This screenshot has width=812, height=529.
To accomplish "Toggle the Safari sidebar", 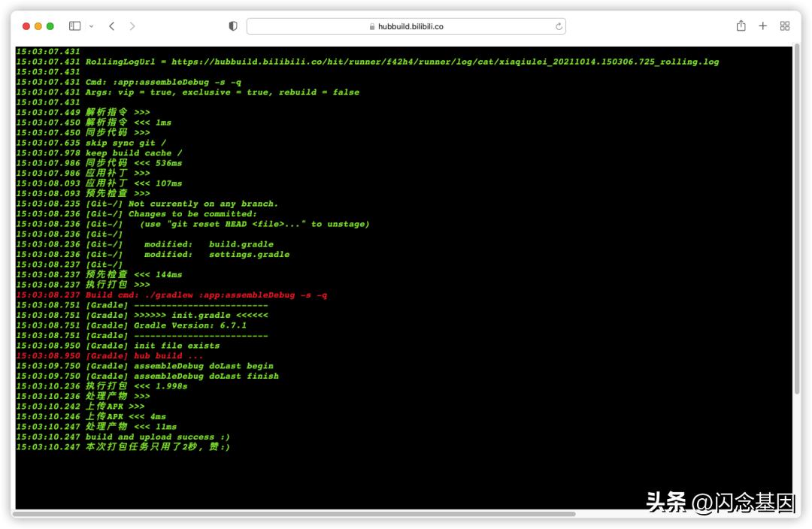I will pyautogui.click(x=74, y=26).
